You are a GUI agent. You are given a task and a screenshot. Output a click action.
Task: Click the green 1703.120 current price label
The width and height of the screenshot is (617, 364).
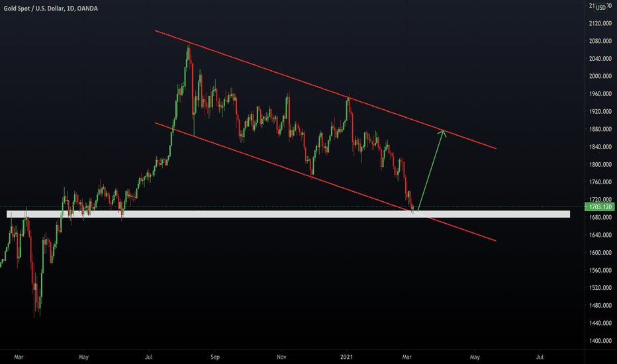tap(600, 207)
